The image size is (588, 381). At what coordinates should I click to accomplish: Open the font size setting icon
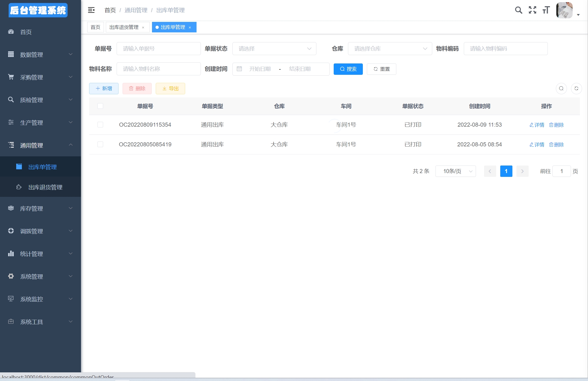point(546,10)
